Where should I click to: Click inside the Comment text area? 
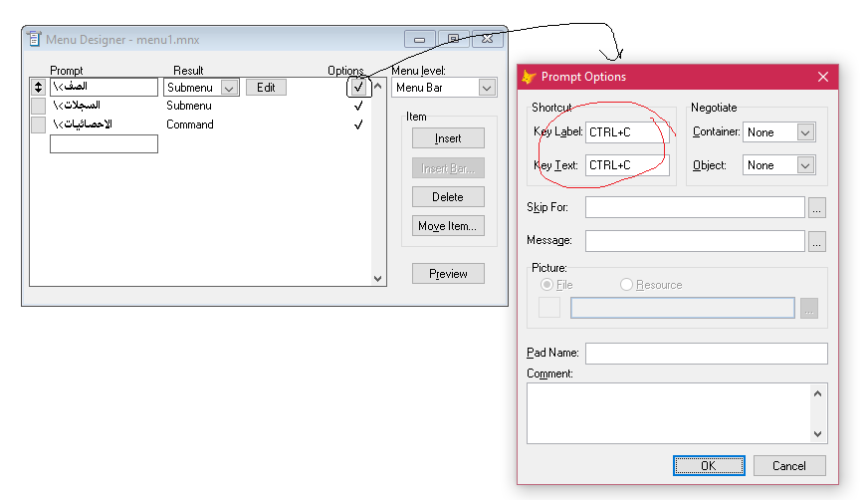tap(669, 413)
